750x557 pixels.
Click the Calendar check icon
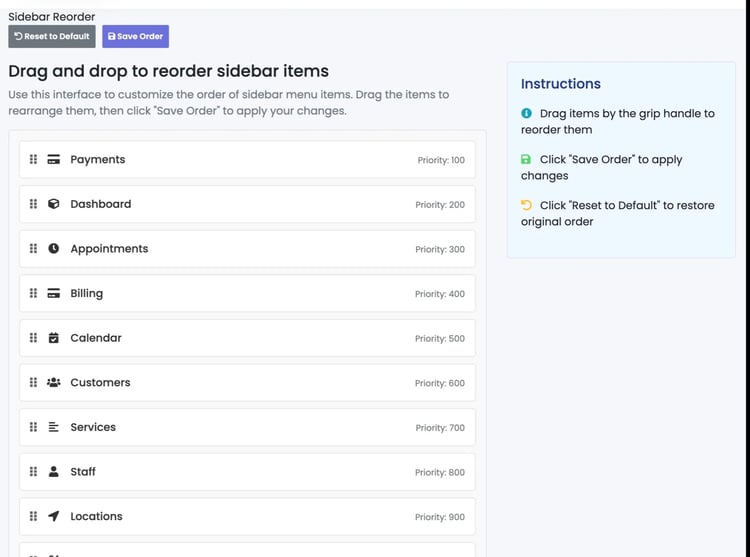point(54,338)
